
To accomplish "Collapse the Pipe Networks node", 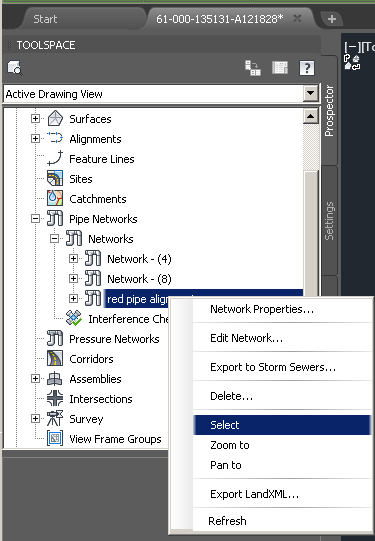I will point(35,219).
